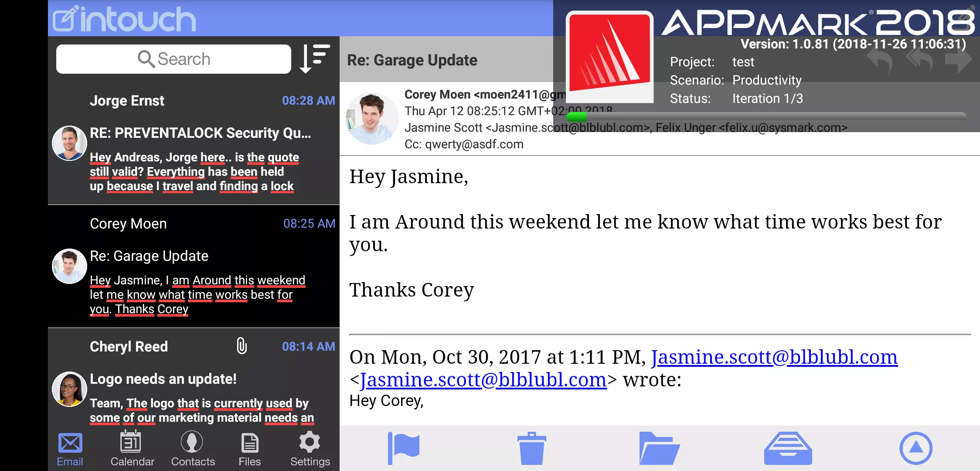This screenshot has height=471, width=980.
Task: Open the Files tab
Action: 250,449
